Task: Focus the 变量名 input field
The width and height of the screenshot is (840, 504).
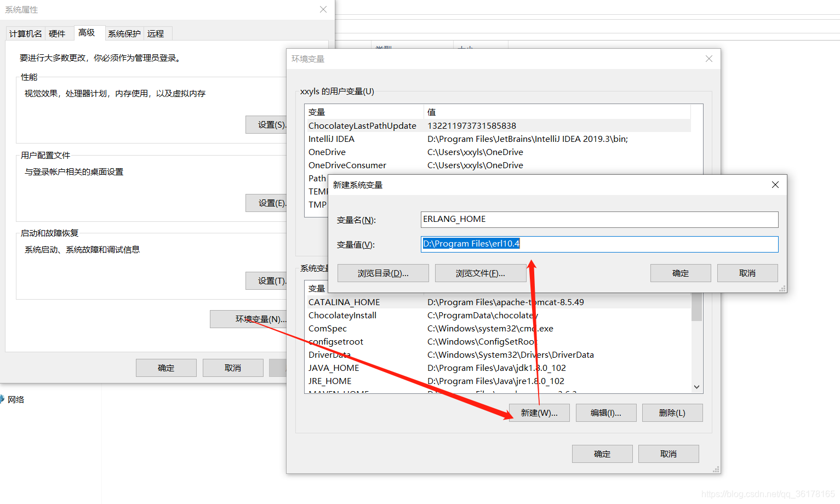Action: [599, 219]
